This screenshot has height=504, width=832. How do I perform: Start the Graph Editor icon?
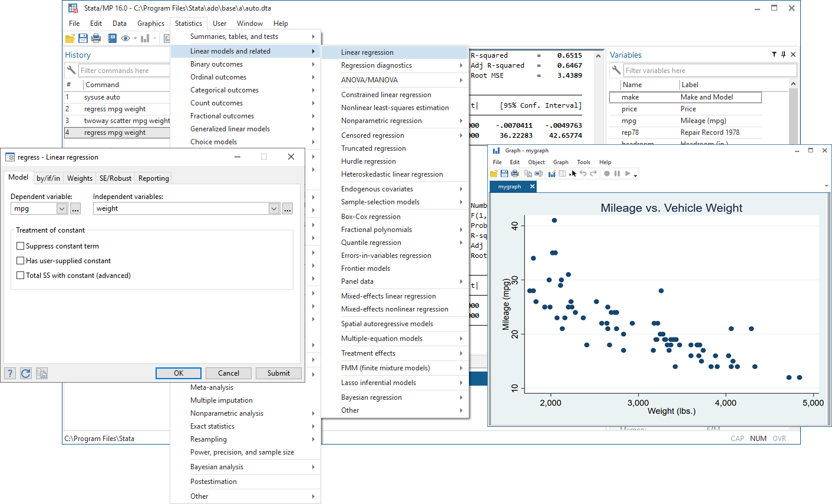tap(552, 174)
